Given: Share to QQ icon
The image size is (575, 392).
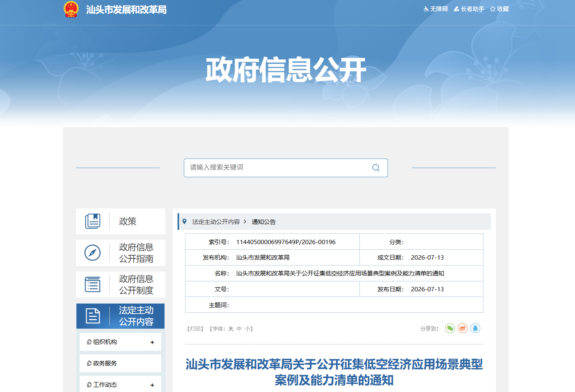Looking at the screenshot, I should point(475,328).
